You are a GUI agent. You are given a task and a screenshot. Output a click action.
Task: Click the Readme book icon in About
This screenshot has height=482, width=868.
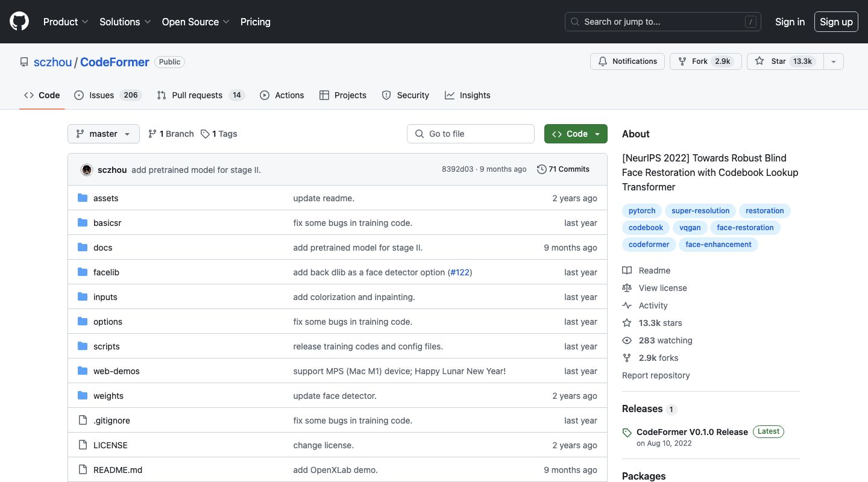point(627,271)
